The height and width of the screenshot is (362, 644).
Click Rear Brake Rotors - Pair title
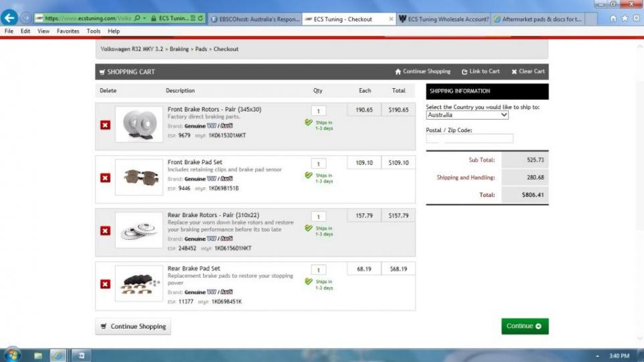(213, 215)
